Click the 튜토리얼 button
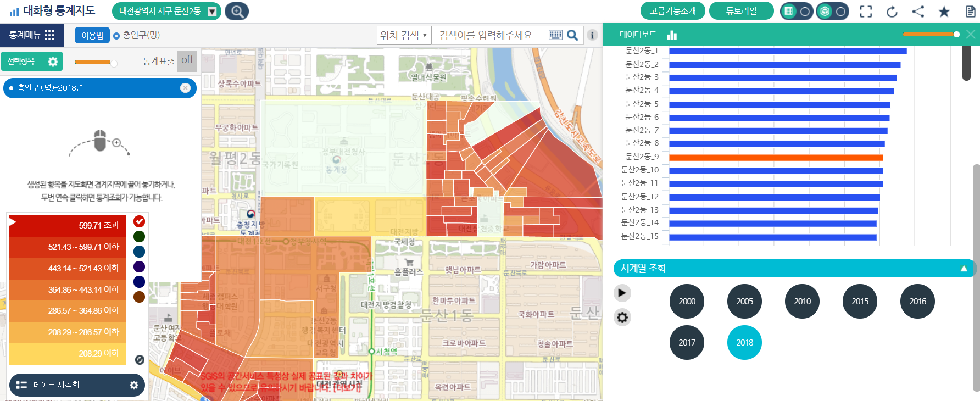980x401 pixels. click(x=741, y=11)
